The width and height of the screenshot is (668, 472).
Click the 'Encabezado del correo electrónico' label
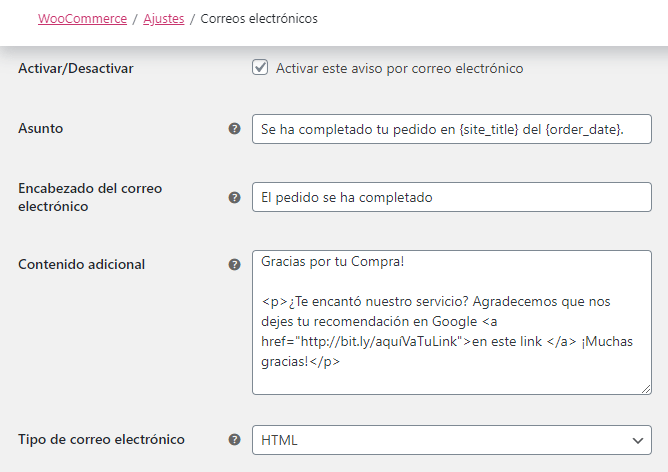(x=90, y=197)
